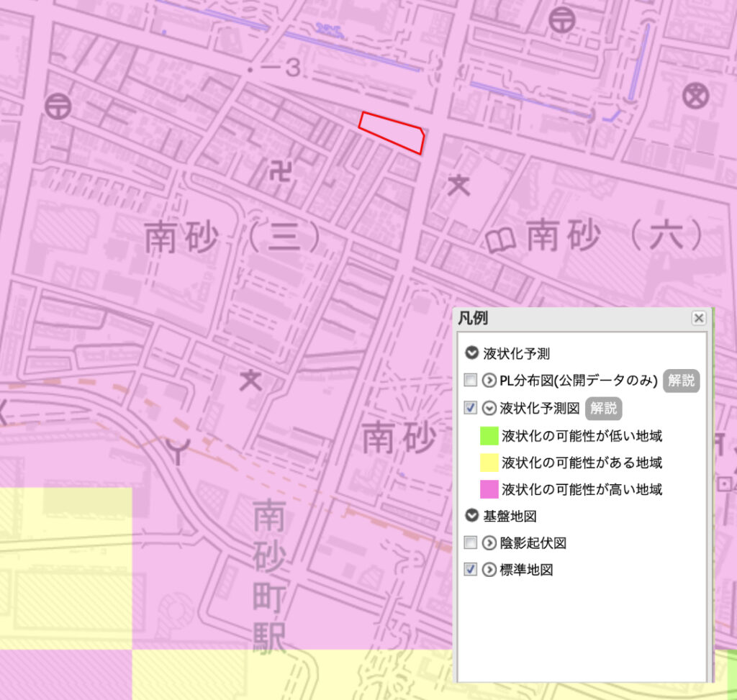Expand the 標準地図 layer arrow
737x700 pixels.
click(x=489, y=570)
